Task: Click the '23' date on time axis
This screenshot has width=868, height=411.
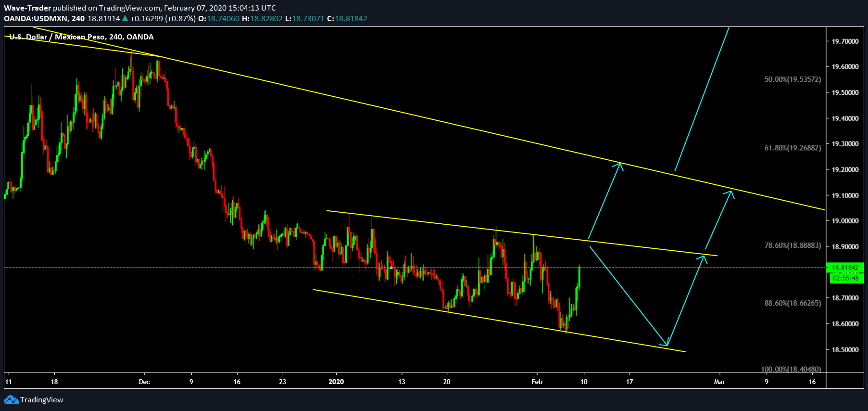Action: pos(282,382)
